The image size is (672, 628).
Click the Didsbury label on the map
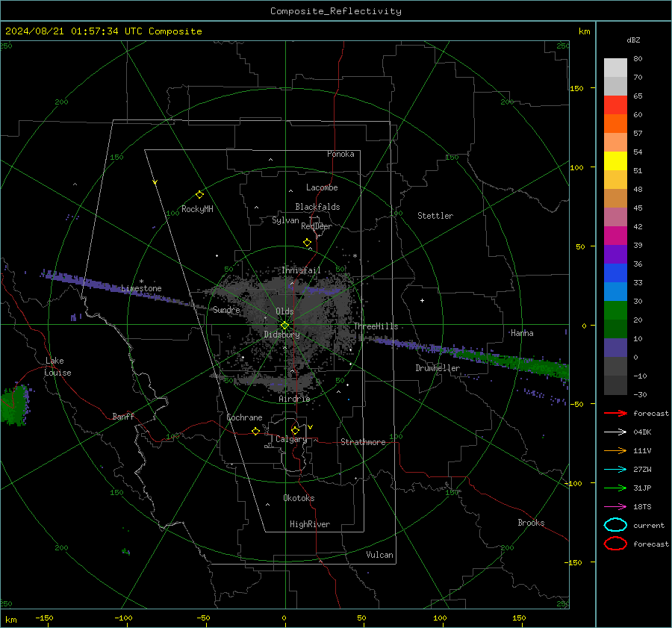281,335
